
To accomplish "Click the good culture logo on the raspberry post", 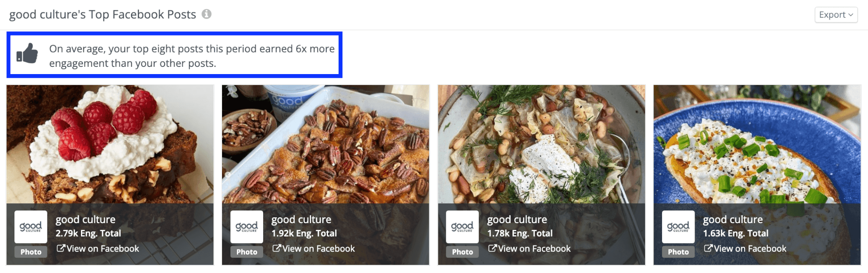I will point(31,227).
